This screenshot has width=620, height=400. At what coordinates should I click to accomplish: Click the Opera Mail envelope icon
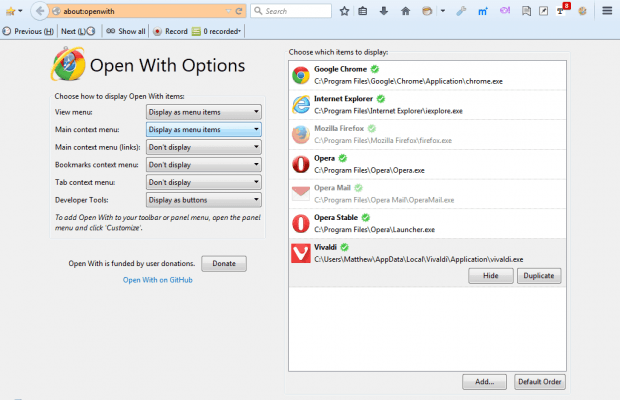301,193
